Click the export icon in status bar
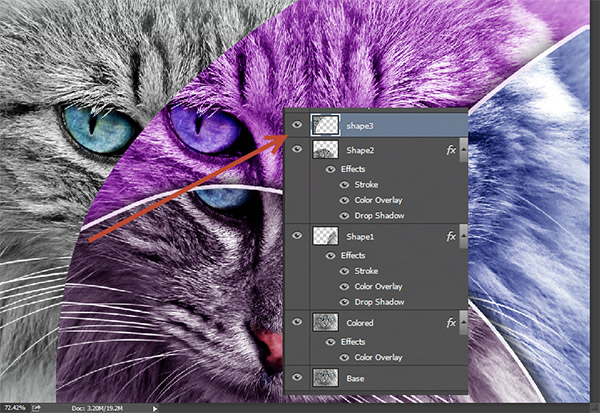600x413 pixels. [x=36, y=407]
